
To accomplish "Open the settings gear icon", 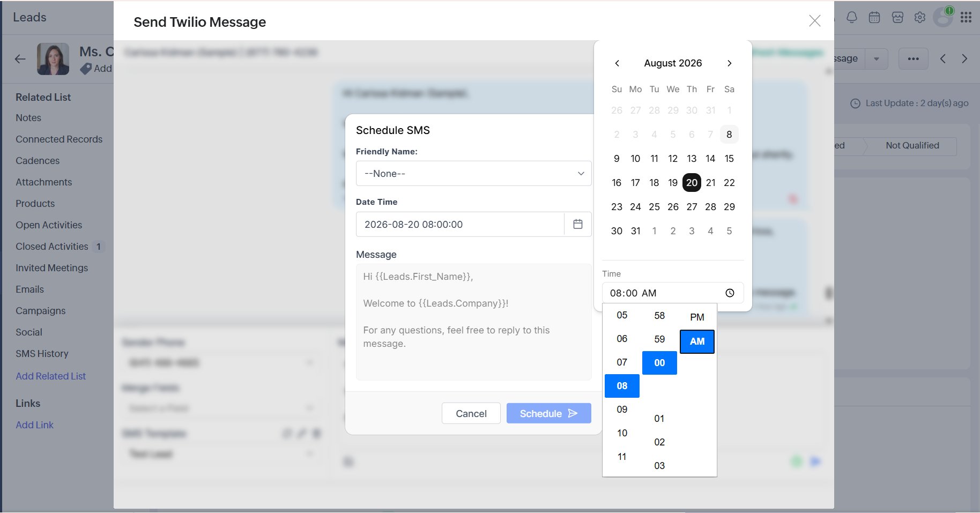I will point(920,18).
